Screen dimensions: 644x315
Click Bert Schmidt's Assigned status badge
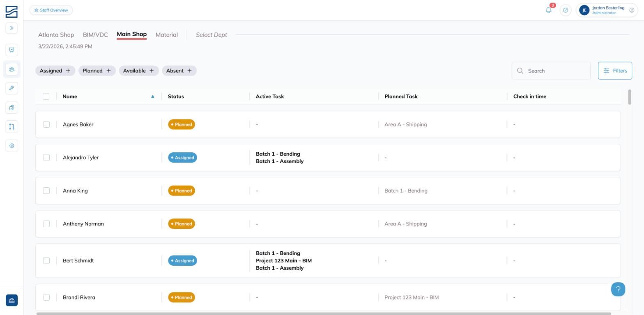pyautogui.click(x=182, y=261)
